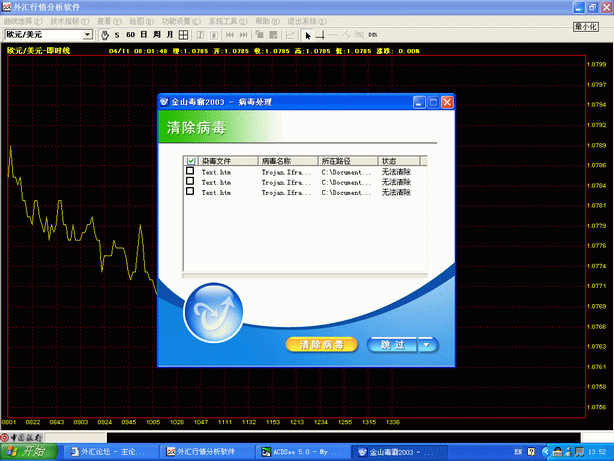This screenshot has width=614, height=461.
Task: Select the 60-minute period button
Action: (x=130, y=35)
